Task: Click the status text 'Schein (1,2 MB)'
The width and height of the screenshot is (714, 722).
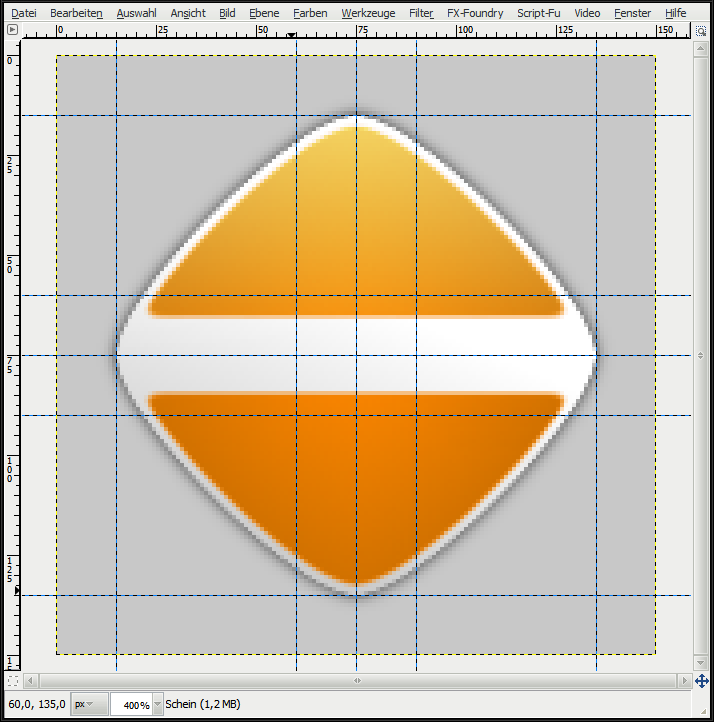Action: coord(203,704)
